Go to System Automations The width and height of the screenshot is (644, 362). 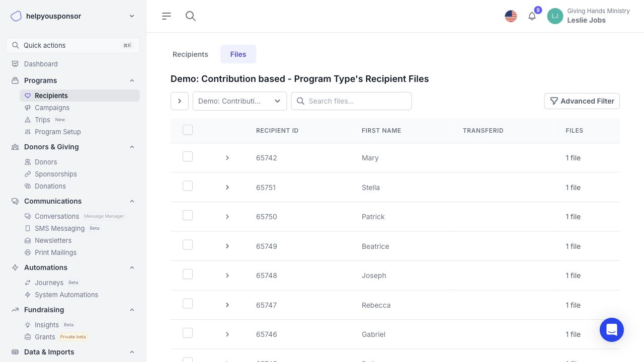point(66,295)
